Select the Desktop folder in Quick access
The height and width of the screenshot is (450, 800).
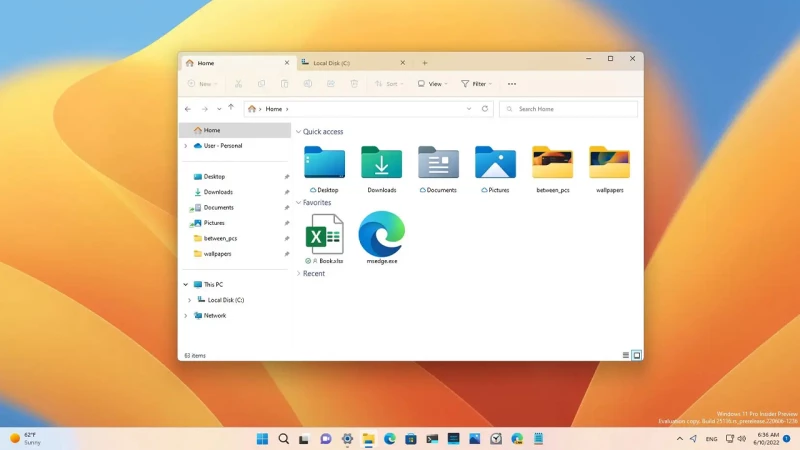pyautogui.click(x=324, y=169)
